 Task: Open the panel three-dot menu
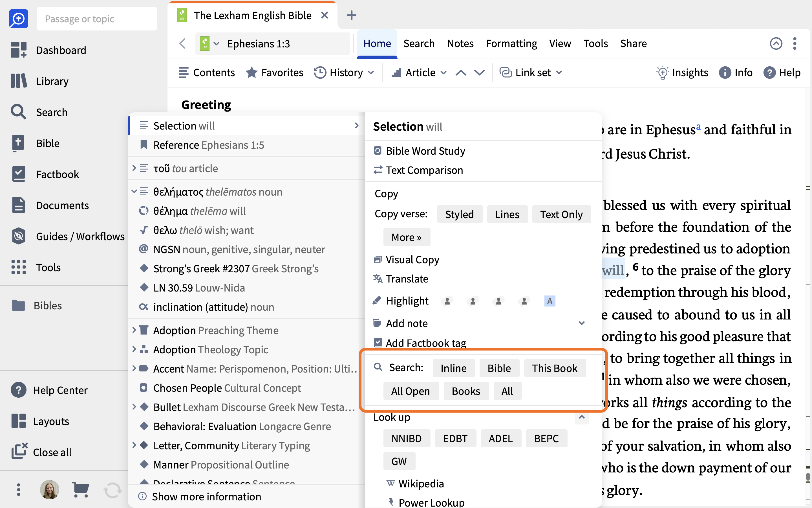(795, 43)
